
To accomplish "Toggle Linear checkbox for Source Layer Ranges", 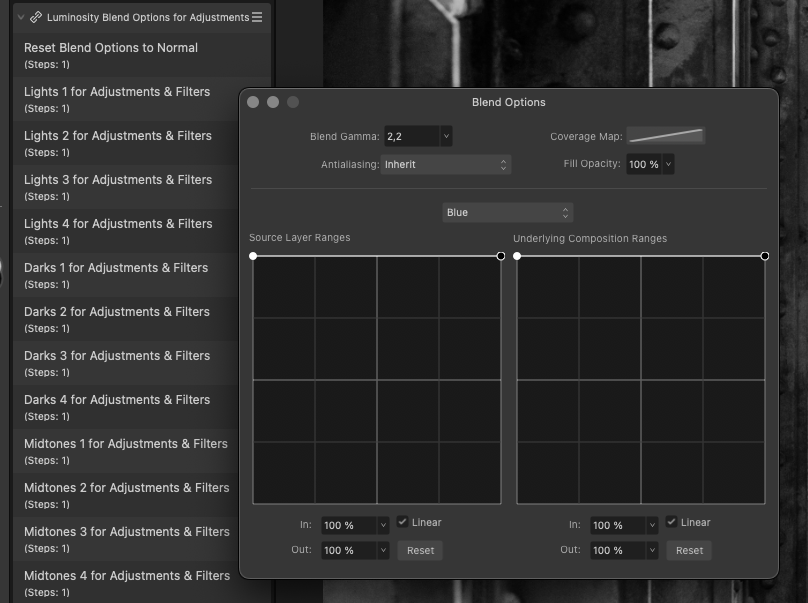I will 402,522.
